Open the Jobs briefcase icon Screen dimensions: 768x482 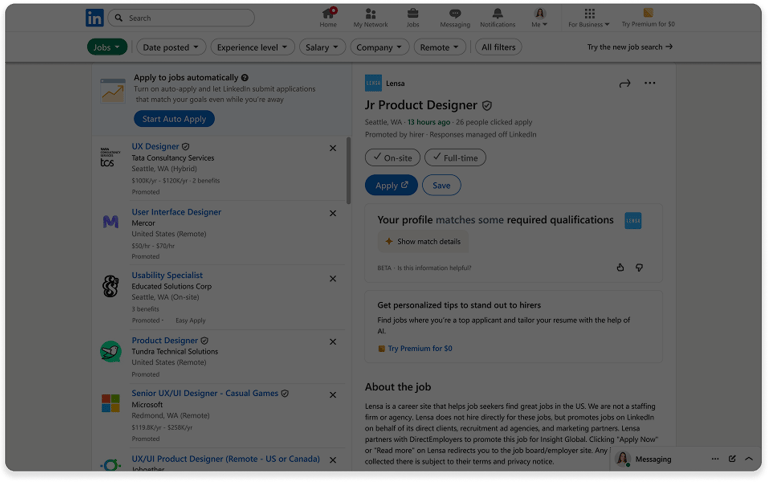coord(413,18)
